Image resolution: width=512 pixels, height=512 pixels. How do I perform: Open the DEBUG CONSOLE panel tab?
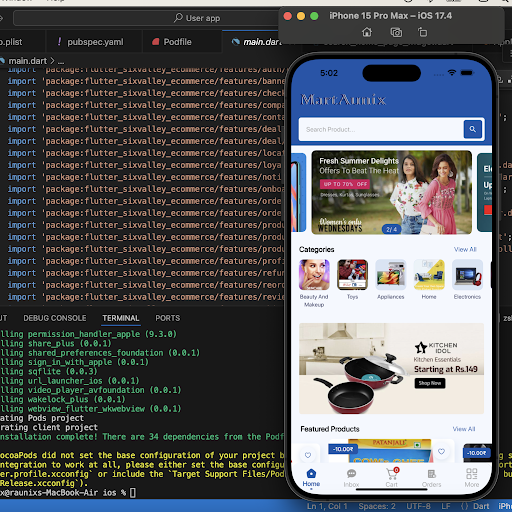[55, 318]
